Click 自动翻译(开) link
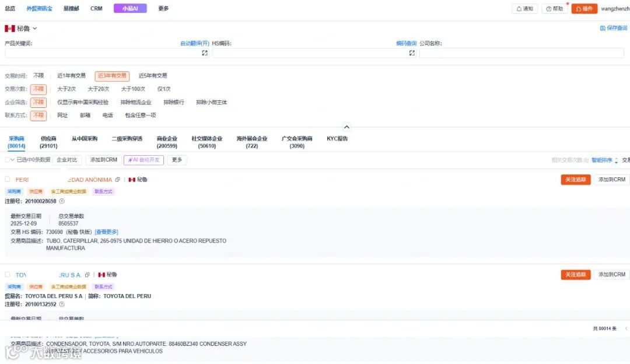Screen dimensions: 630x364 tap(195, 43)
